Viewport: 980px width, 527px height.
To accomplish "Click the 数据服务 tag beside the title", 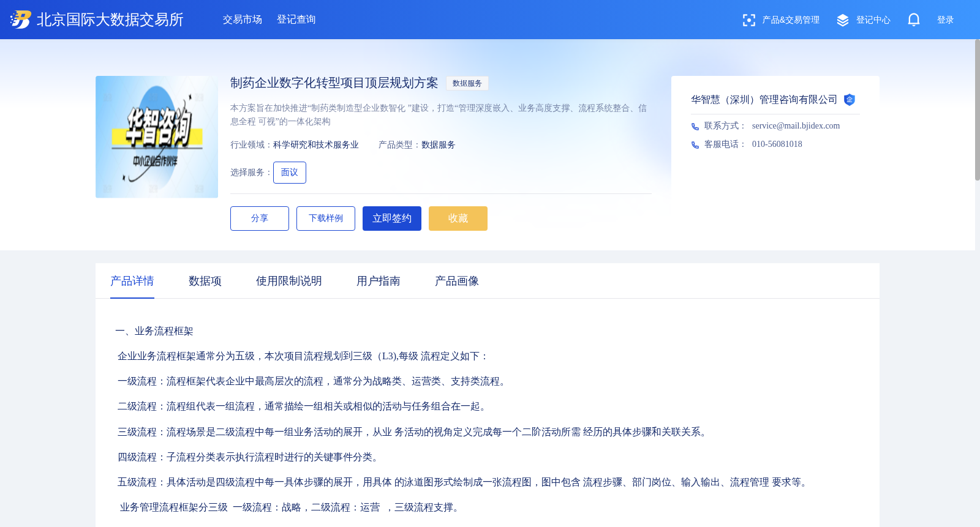I will [x=467, y=83].
